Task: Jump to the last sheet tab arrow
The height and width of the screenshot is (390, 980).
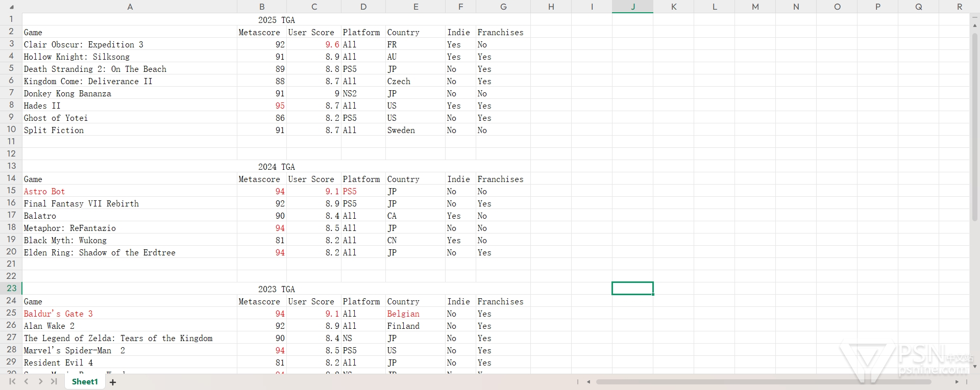Action: [54, 381]
